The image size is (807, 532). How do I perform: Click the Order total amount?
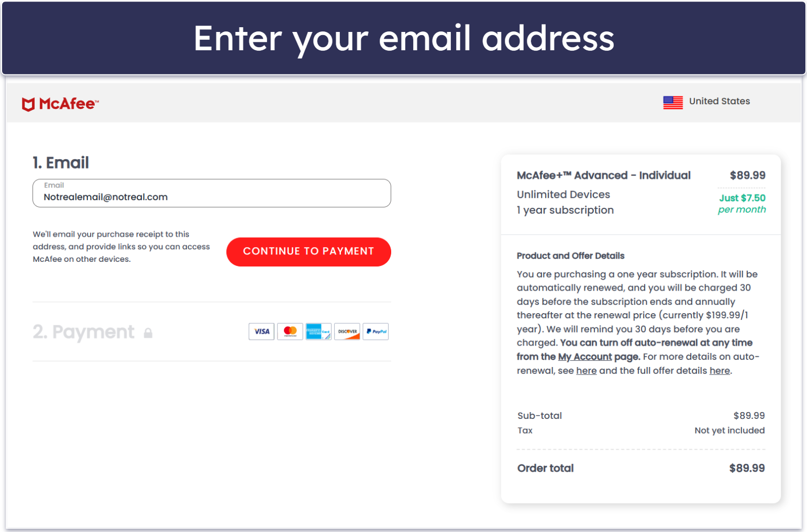point(747,468)
